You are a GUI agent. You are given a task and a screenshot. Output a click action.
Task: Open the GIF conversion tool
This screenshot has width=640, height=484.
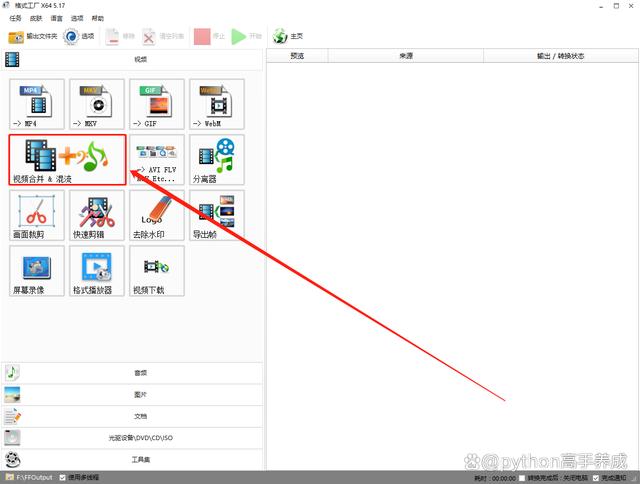pos(157,104)
